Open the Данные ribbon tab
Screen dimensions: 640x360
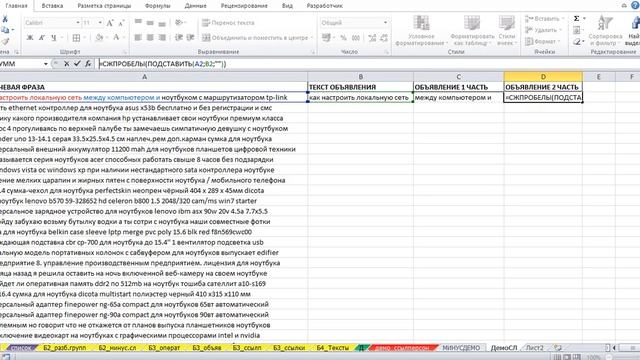(x=196, y=6)
